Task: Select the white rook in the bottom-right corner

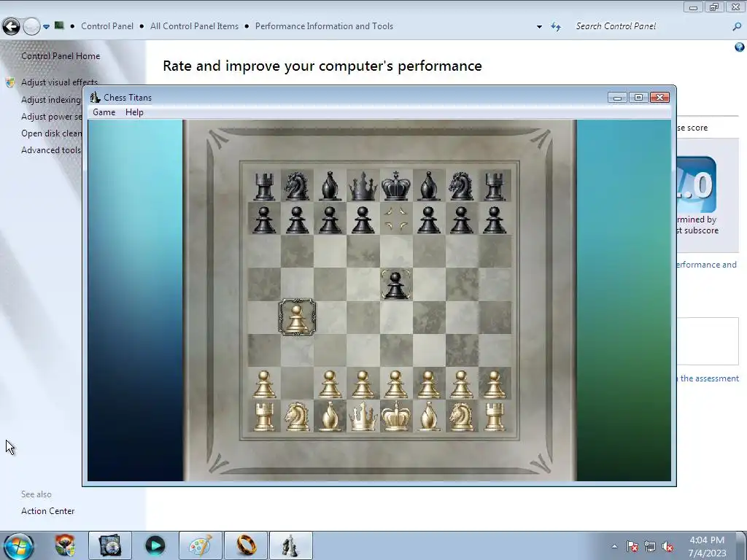Action: point(494,417)
